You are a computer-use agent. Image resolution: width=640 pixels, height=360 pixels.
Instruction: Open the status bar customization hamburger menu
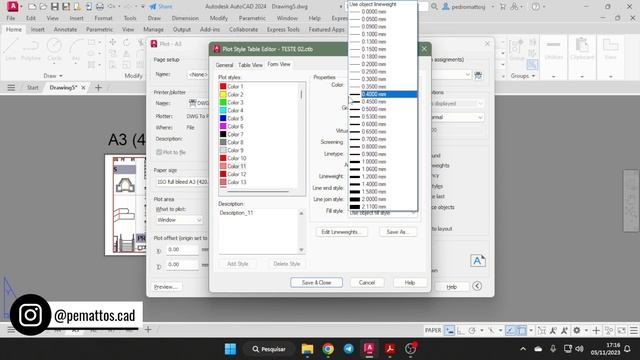point(633,331)
